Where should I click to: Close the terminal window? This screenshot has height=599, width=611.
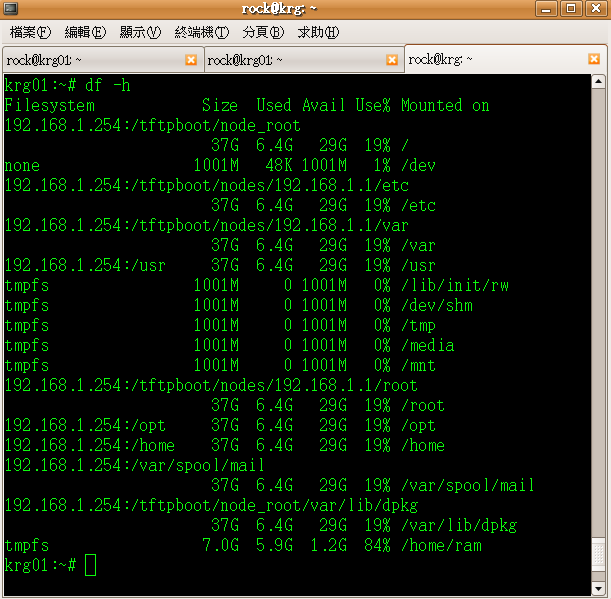(596, 9)
